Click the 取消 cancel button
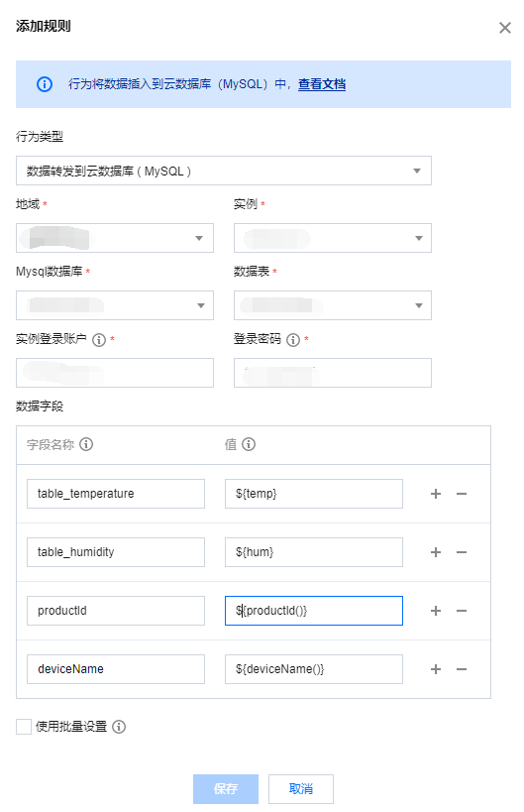Image resolution: width=524 pixels, height=812 pixels. [x=301, y=788]
